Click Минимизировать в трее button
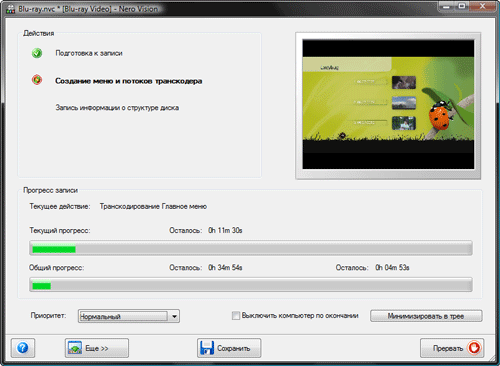 pyautogui.click(x=426, y=316)
